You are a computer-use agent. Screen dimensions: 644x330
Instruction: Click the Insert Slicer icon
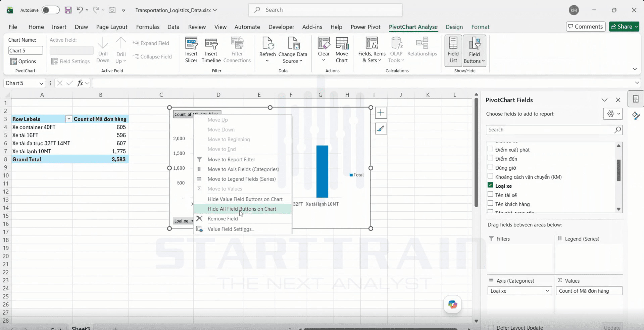(191, 44)
